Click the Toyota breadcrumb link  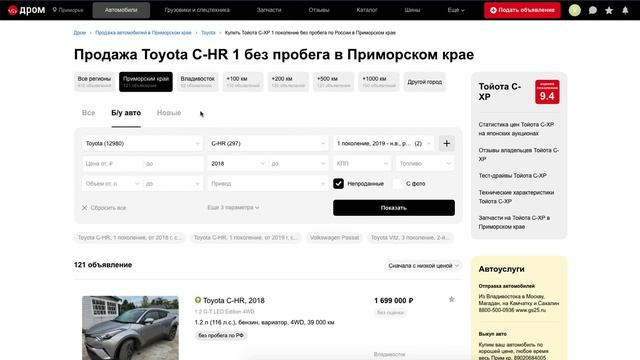208,33
